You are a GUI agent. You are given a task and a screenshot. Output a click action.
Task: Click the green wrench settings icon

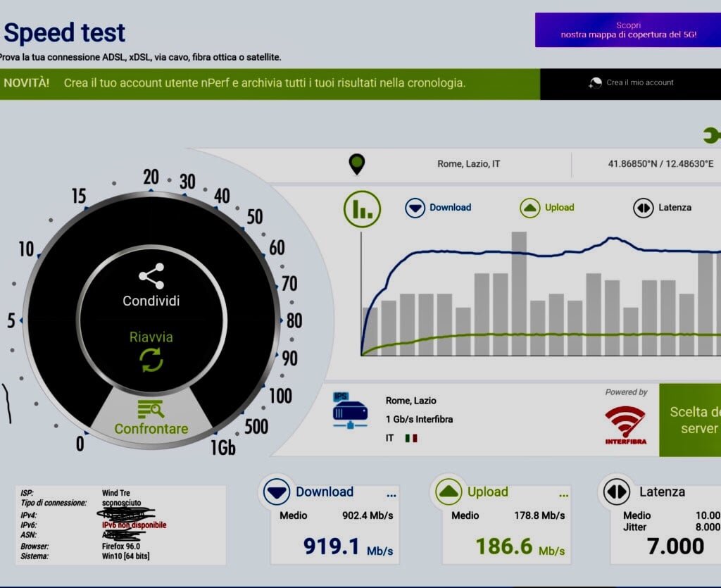click(x=711, y=135)
